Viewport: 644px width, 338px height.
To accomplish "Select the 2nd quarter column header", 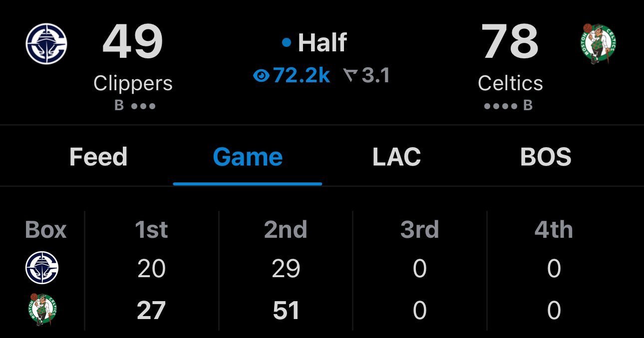I will click(x=286, y=230).
